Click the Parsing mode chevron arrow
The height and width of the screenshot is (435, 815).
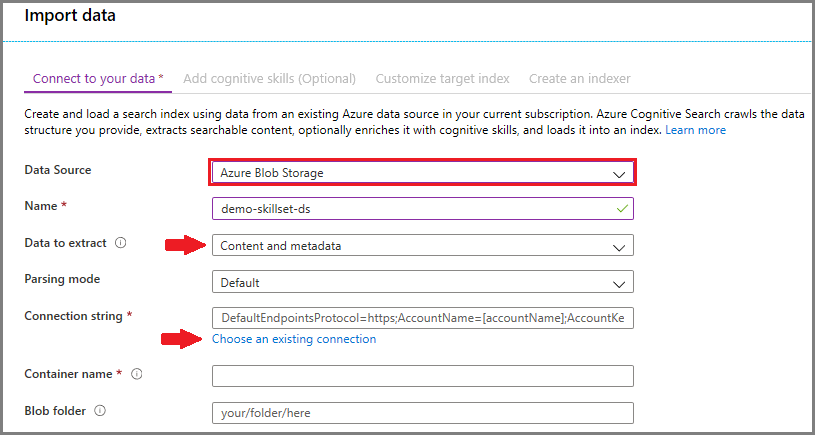click(620, 283)
